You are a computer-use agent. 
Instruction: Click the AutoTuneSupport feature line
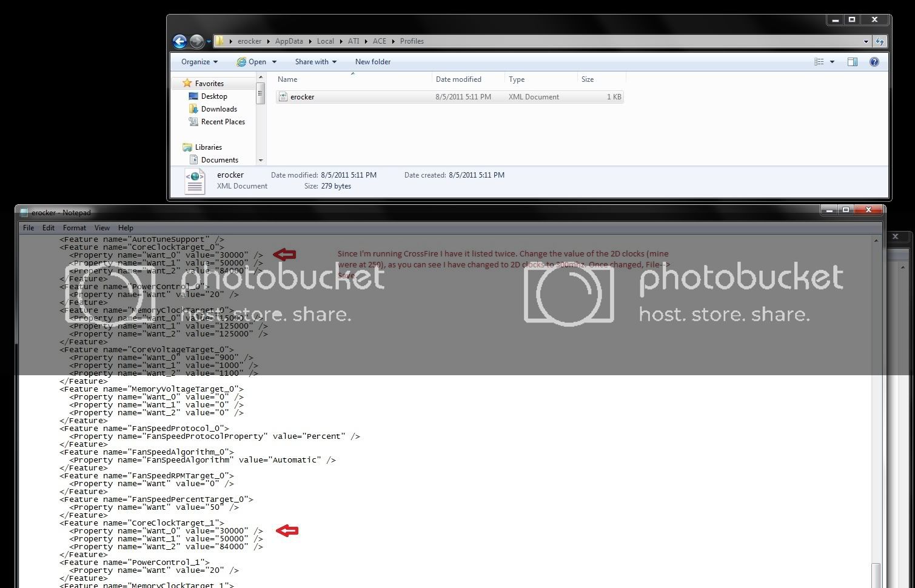pos(142,239)
